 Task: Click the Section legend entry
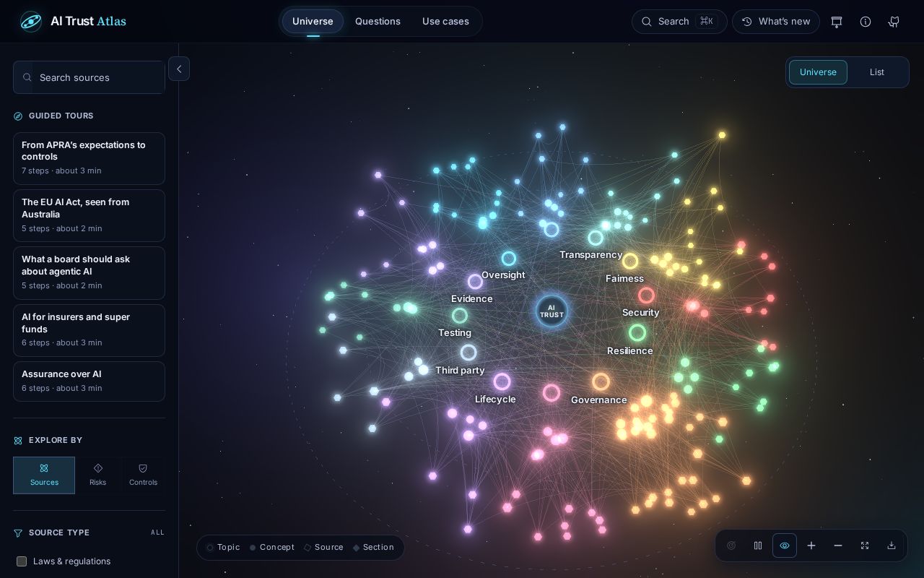[x=373, y=548]
